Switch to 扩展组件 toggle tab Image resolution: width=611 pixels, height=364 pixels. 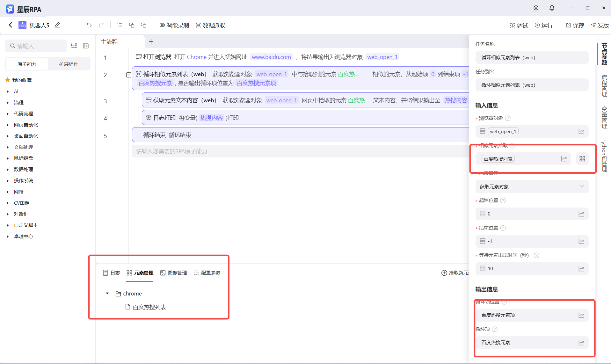coord(69,64)
